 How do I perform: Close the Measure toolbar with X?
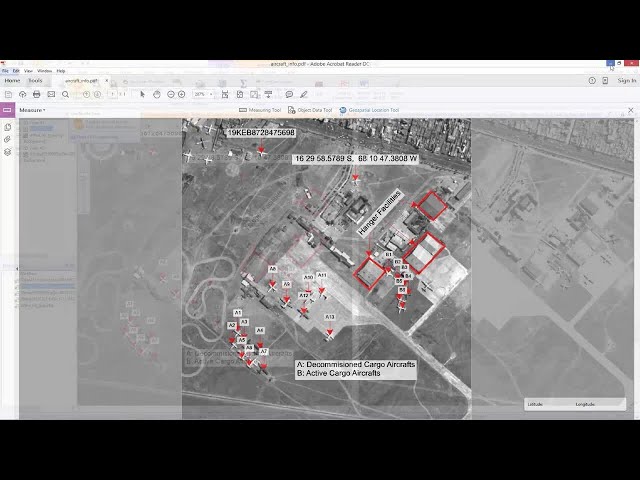coord(631,110)
